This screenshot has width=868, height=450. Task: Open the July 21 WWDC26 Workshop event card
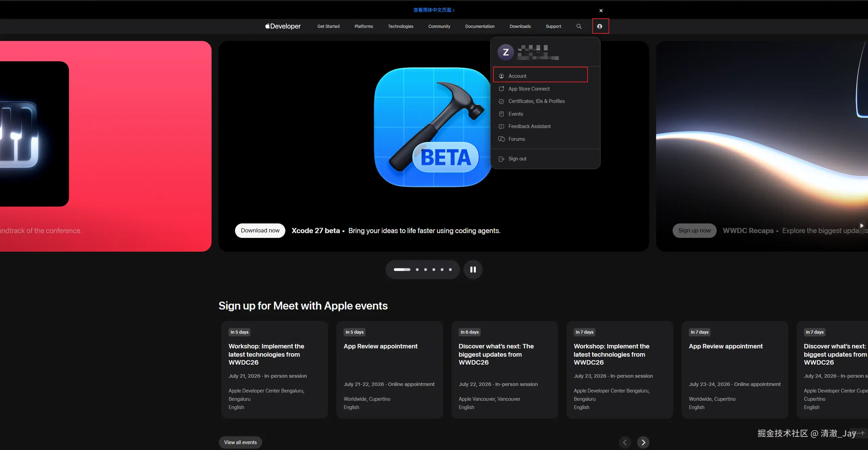(x=274, y=370)
